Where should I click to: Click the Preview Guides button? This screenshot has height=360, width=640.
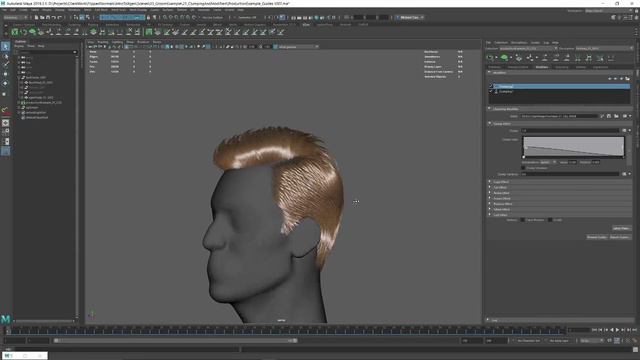(x=597, y=237)
